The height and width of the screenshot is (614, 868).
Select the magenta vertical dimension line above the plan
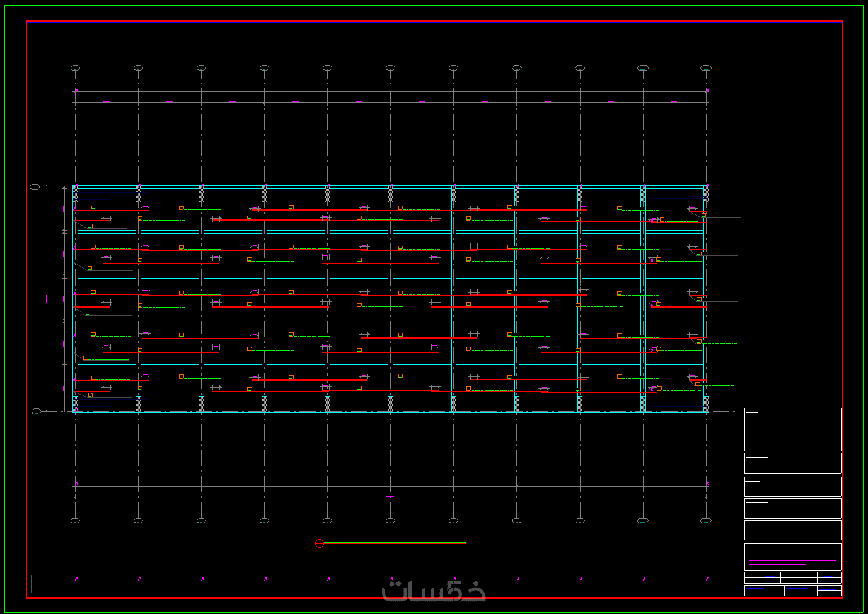[x=66, y=166]
